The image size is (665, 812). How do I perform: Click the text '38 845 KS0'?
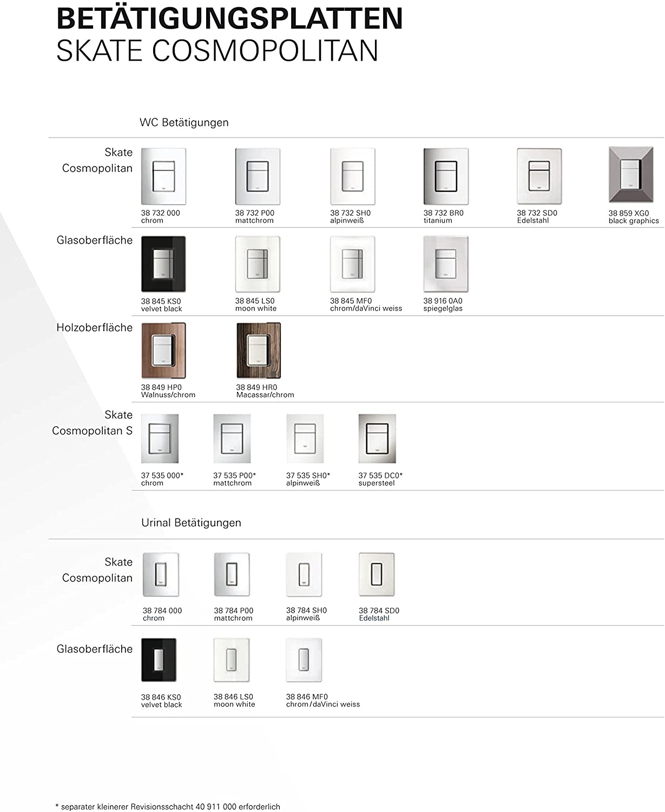click(x=161, y=302)
